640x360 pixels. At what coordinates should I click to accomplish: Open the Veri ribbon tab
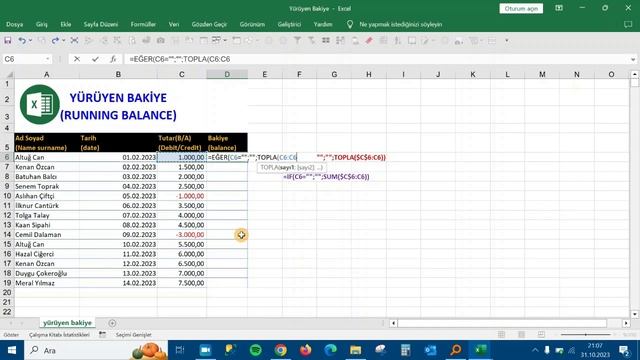174,24
